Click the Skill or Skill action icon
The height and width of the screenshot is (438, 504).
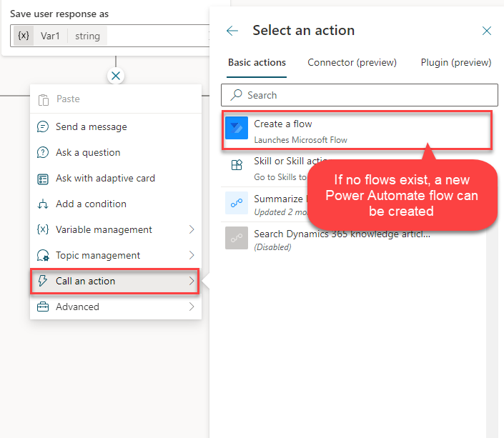(x=237, y=165)
